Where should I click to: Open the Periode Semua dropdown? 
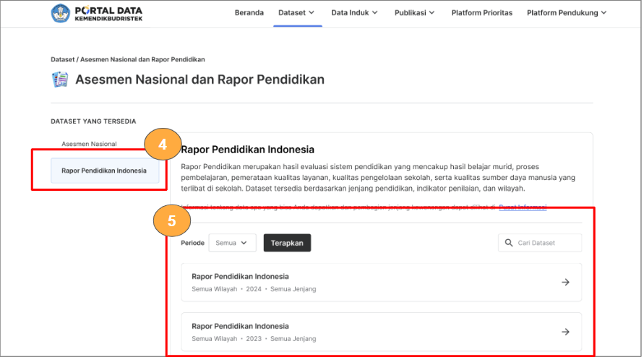pyautogui.click(x=232, y=243)
